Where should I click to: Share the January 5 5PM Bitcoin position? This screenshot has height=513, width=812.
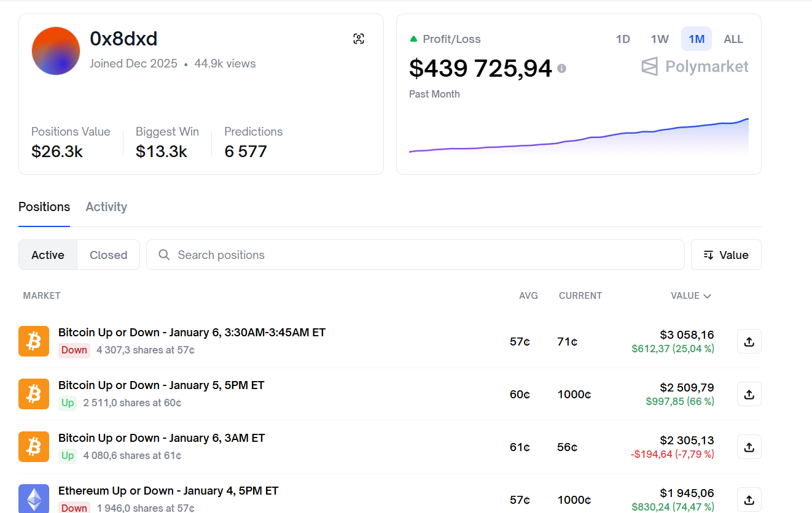click(x=749, y=395)
